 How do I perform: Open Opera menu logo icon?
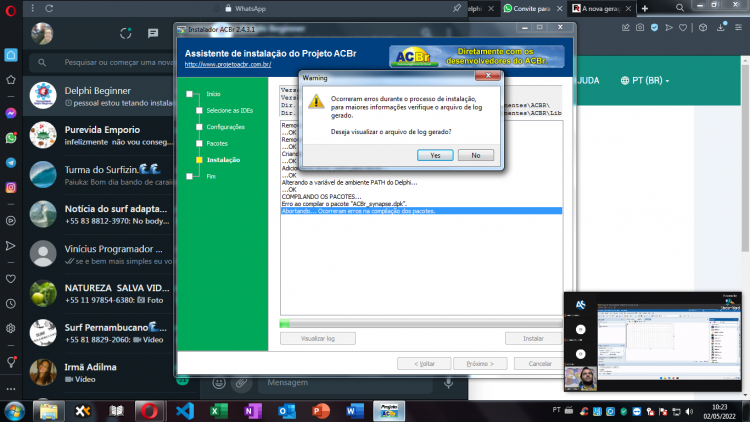(11, 10)
